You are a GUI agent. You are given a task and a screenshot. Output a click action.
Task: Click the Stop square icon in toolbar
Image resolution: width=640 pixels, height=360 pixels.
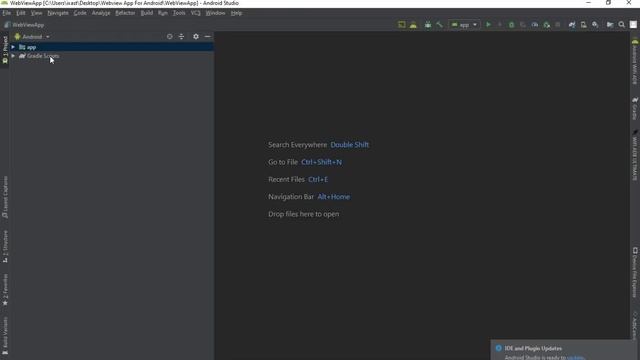point(558,25)
